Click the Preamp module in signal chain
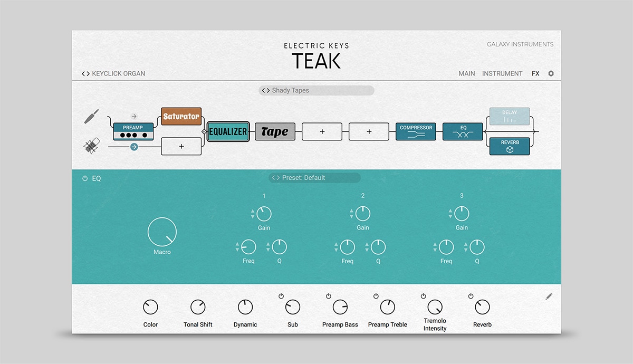 [133, 131]
